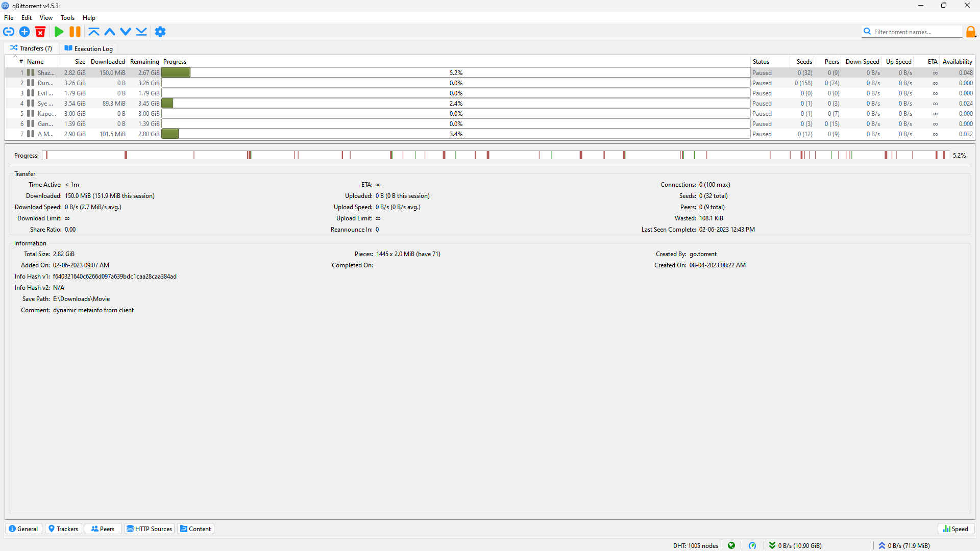The width and height of the screenshot is (980, 551).
Task: Switch to the Execution Log tab
Action: 88,48
